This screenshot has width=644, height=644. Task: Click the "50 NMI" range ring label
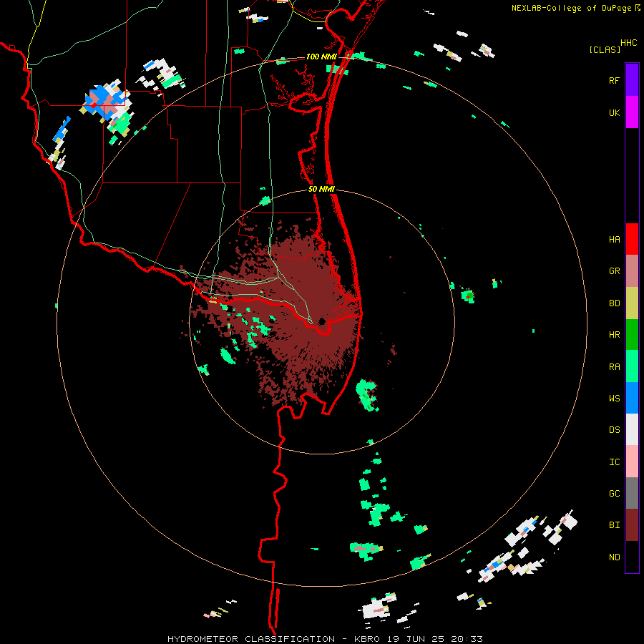(321, 190)
